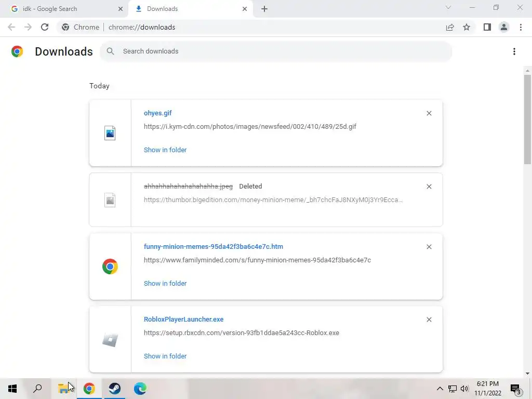Go back using the browser back arrow
Screen dimensions: 532x399
tap(11, 27)
